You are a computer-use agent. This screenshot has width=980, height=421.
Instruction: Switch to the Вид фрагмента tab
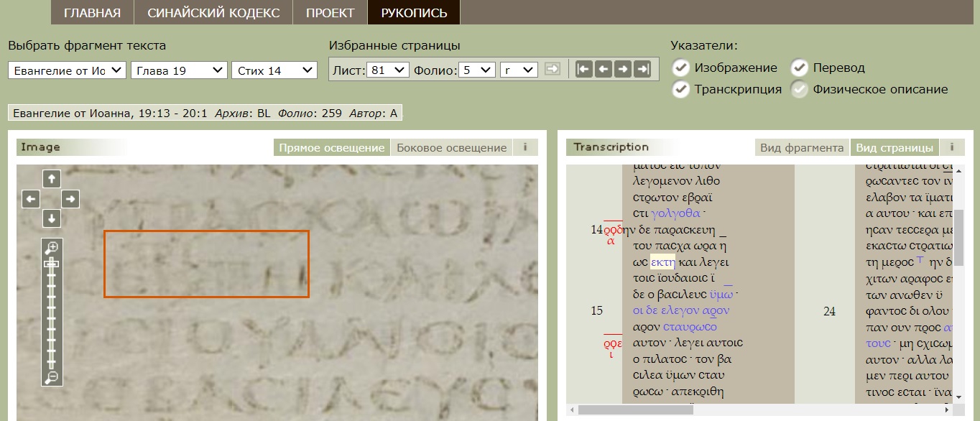pyautogui.click(x=802, y=147)
